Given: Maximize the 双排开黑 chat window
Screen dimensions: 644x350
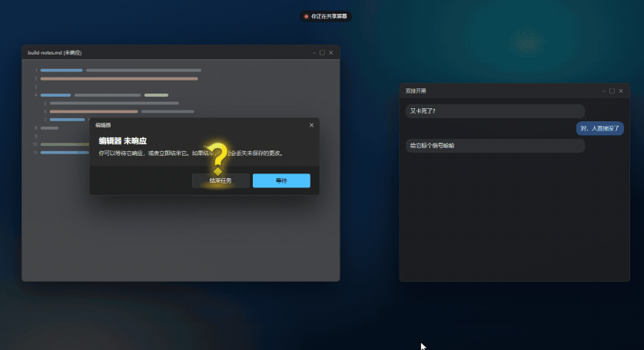Looking at the screenshot, I should point(612,91).
